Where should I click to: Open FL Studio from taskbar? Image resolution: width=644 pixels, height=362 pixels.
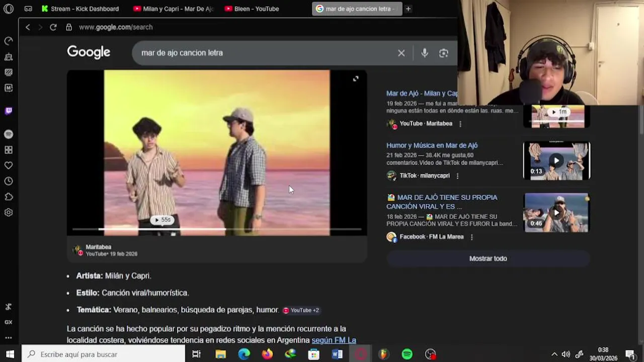pos(383,354)
